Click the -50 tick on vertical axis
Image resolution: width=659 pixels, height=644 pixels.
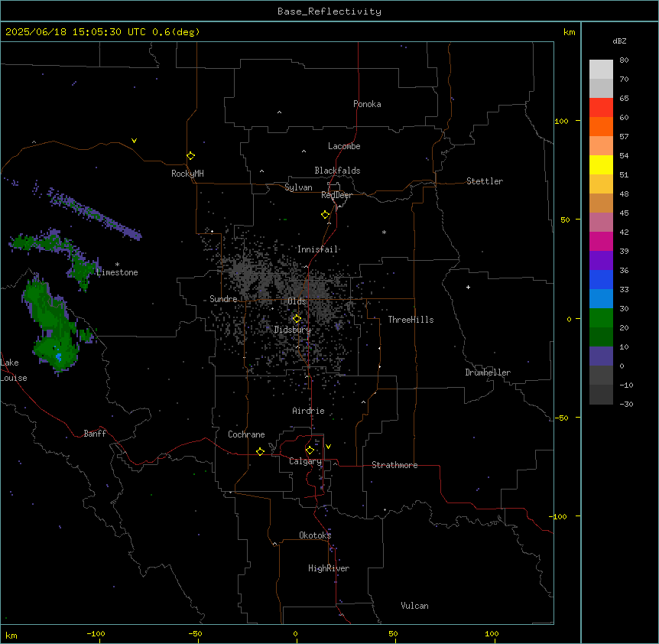(x=561, y=418)
